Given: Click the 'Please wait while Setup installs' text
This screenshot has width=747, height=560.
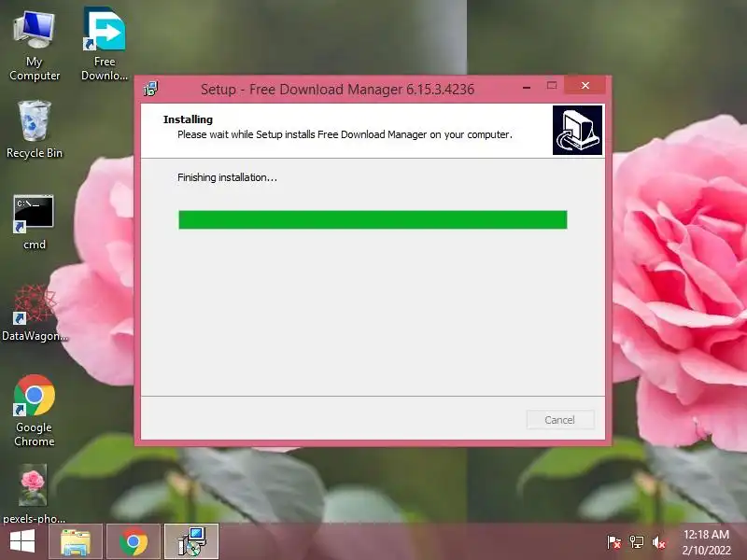Looking at the screenshot, I should point(345,134).
